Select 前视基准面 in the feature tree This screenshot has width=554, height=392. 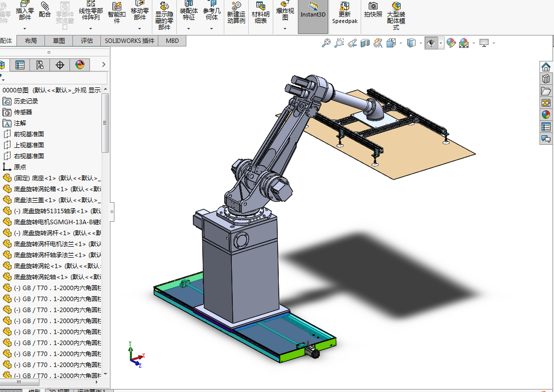(x=23, y=134)
